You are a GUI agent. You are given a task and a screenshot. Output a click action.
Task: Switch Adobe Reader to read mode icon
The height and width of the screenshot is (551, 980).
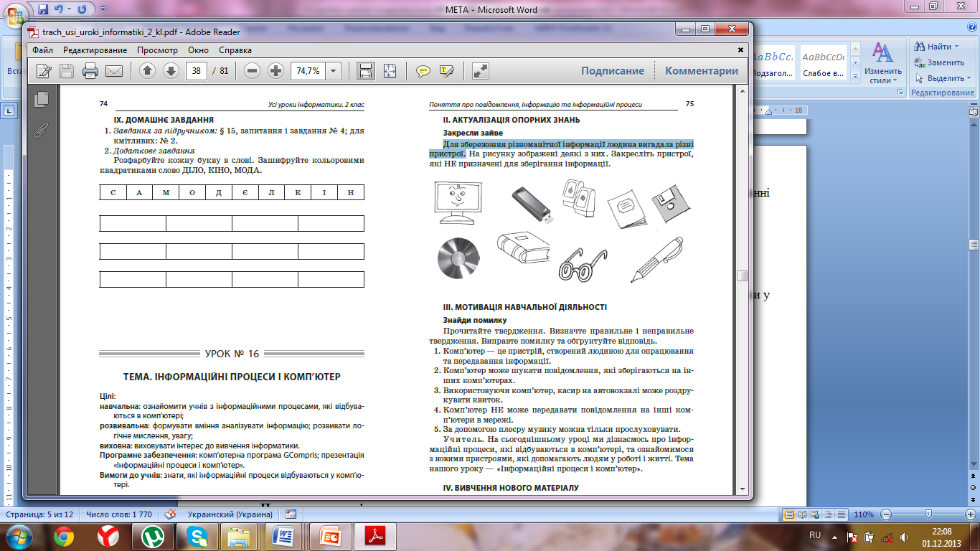click(x=480, y=71)
